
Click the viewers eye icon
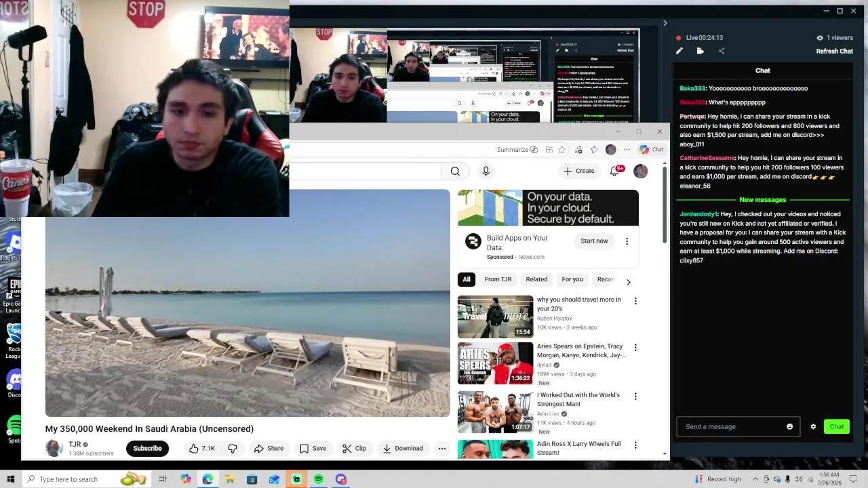[x=819, y=38]
